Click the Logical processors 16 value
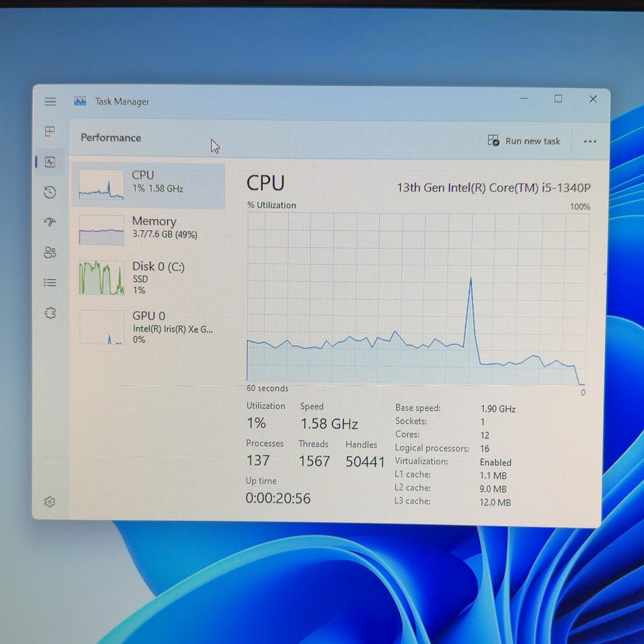 tap(485, 449)
